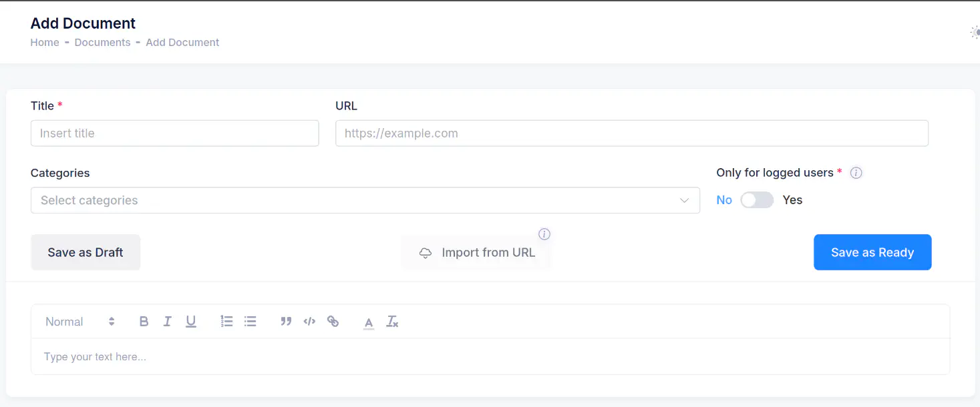Apply italic formatting in editor
Viewport: 980px width, 407px height.
click(x=167, y=322)
